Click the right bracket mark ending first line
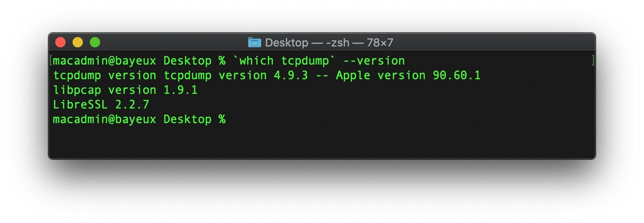 click(593, 61)
